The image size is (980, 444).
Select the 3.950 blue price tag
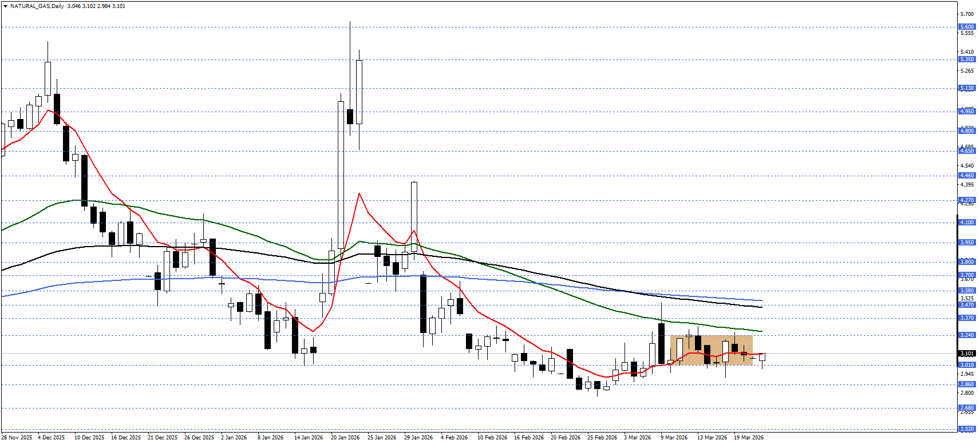(x=966, y=243)
